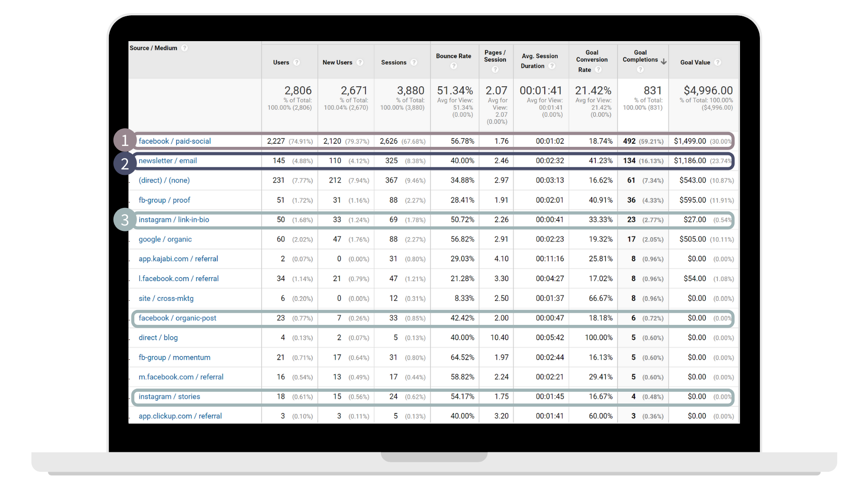Select the fb-group / proof row link
Screen dimensions: 868x488
click(164, 200)
